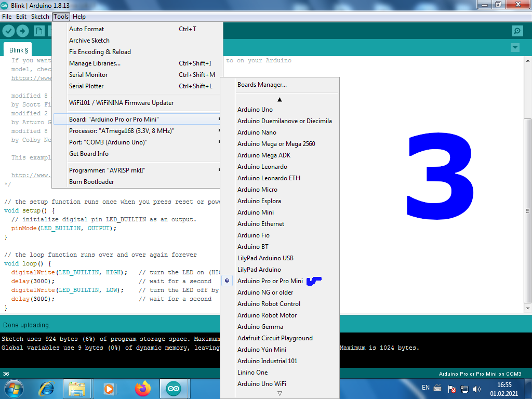Select Arduino Mega ADK board
Screen dimensions: 532x399
[x=280, y=155]
